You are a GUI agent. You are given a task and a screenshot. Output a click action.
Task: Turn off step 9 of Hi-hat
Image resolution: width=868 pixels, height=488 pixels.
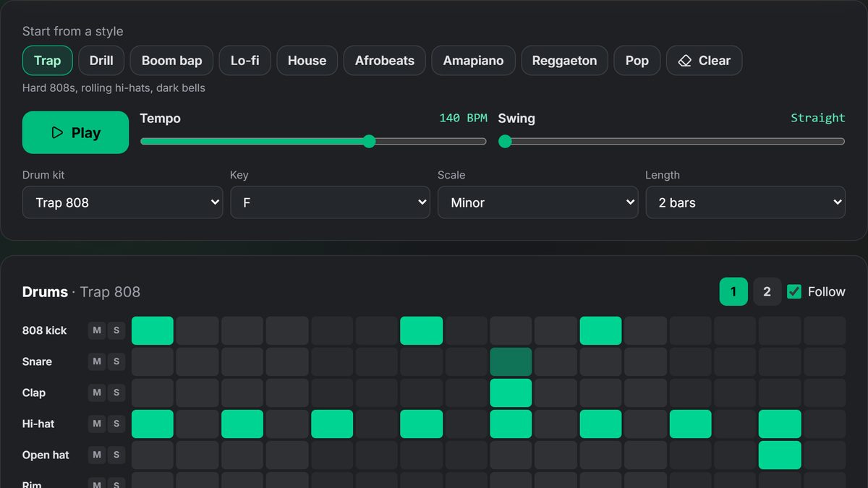tap(511, 424)
